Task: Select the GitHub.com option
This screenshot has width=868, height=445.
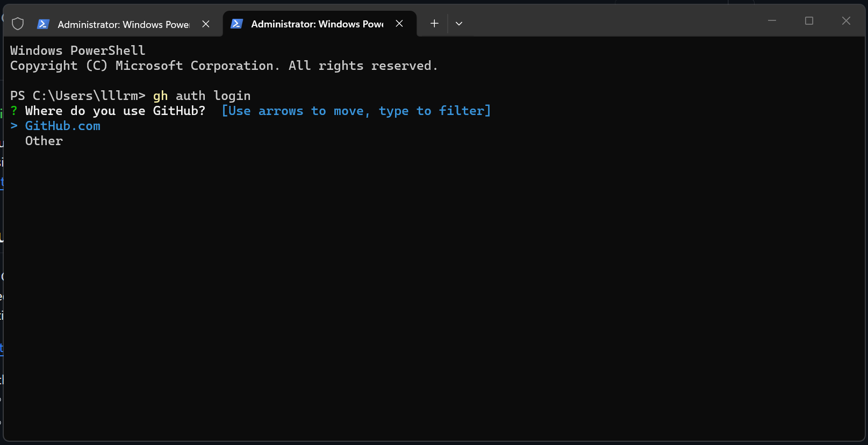Action: point(62,126)
